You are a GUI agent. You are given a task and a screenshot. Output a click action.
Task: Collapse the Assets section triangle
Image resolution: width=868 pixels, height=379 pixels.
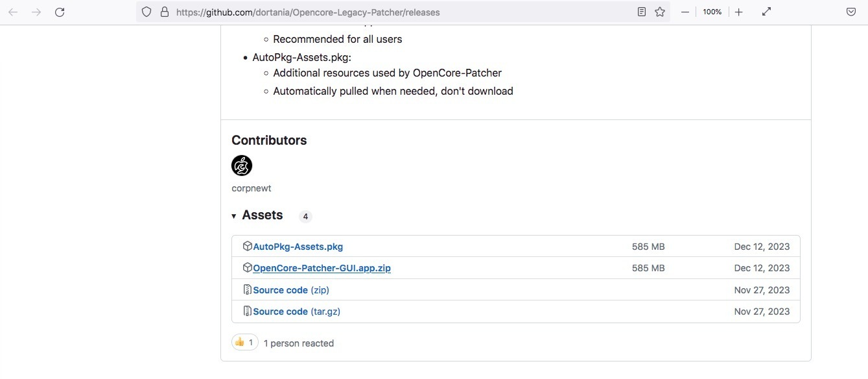(x=234, y=216)
